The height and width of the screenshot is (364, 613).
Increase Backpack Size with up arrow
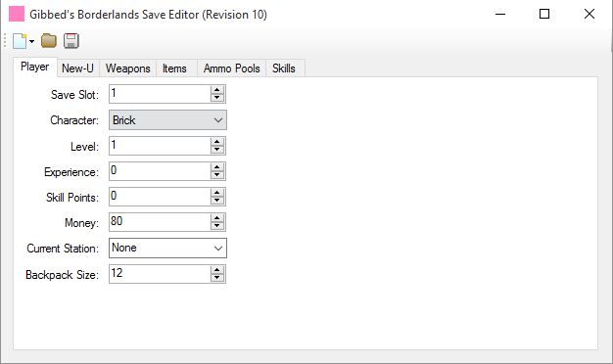tap(217, 270)
